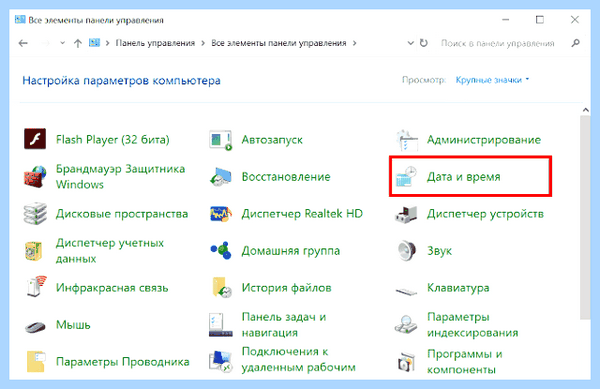
Task: Open the Звук speaker icon
Action: (x=406, y=251)
